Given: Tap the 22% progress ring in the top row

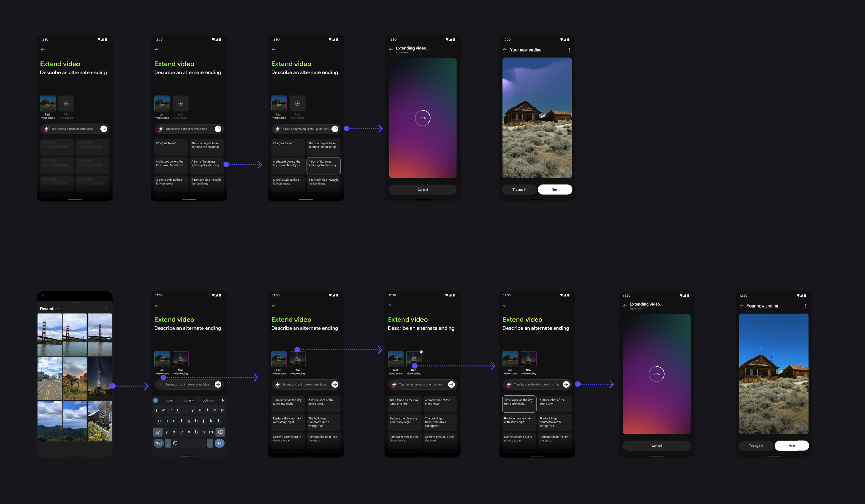Looking at the screenshot, I should tap(422, 118).
